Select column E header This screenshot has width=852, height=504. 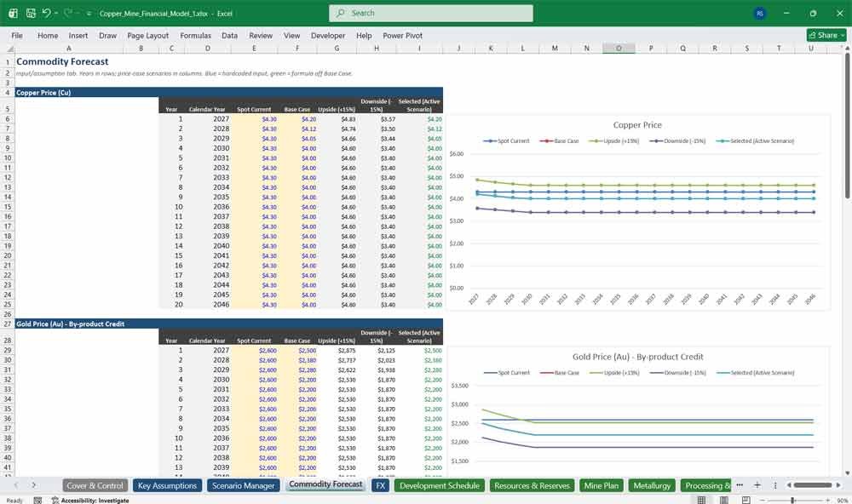tap(254, 49)
